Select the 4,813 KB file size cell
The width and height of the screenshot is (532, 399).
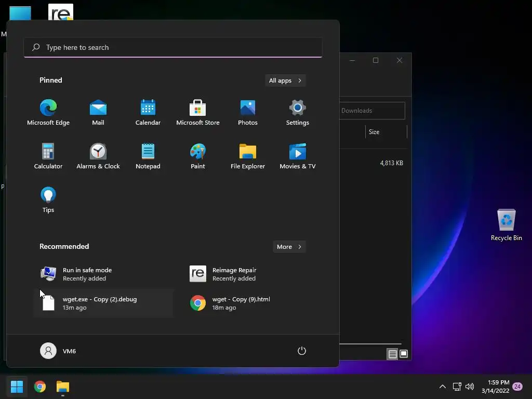[x=392, y=163]
